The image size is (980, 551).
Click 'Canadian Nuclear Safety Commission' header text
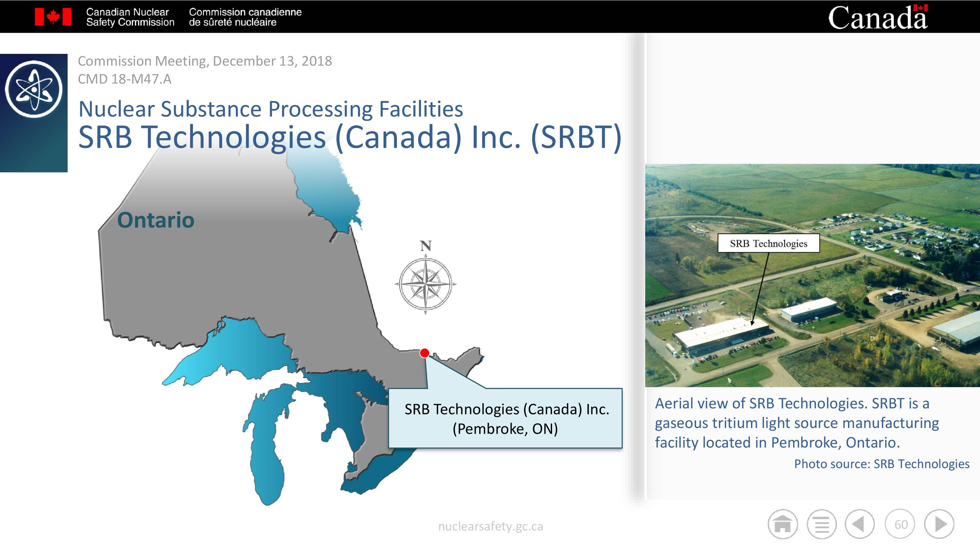pyautogui.click(x=130, y=17)
